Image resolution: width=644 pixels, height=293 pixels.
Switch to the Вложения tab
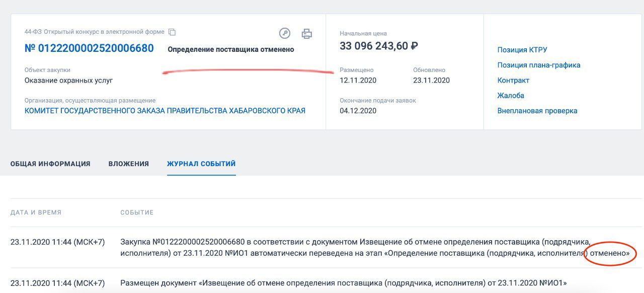[x=129, y=164]
